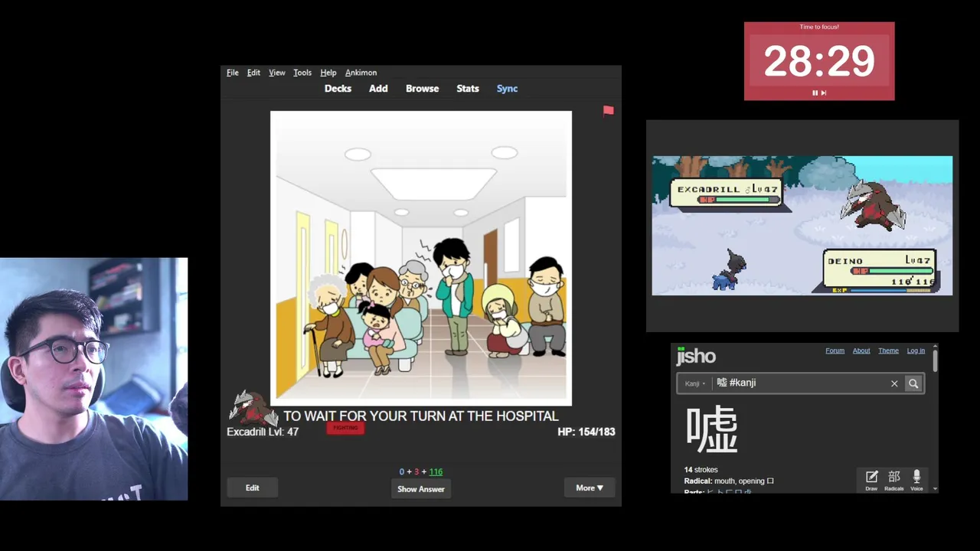Open the Tools menu in Anki
This screenshot has height=551, width=980.
pyautogui.click(x=302, y=73)
